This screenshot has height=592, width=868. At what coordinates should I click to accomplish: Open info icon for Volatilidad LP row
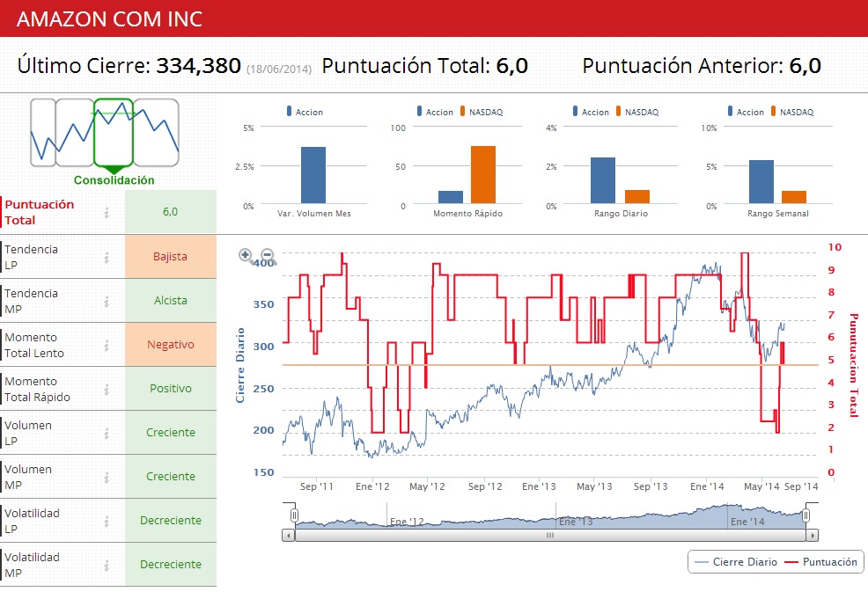click(x=107, y=522)
